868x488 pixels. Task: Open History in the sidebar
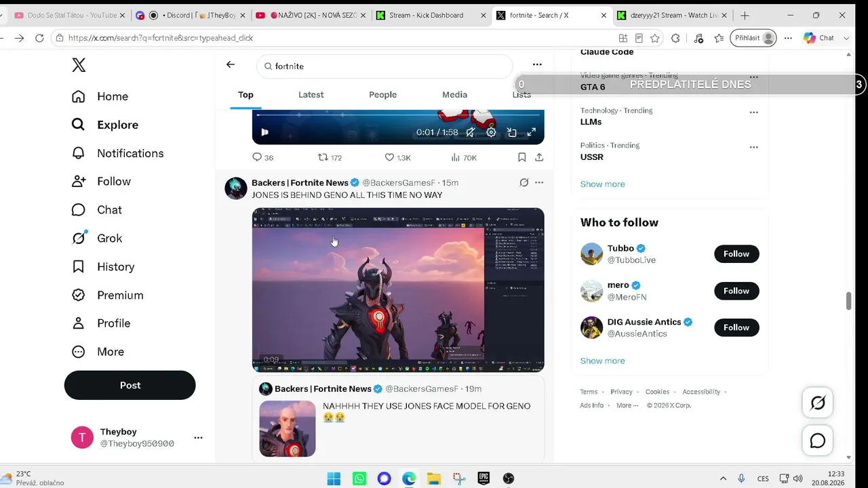(x=103, y=267)
